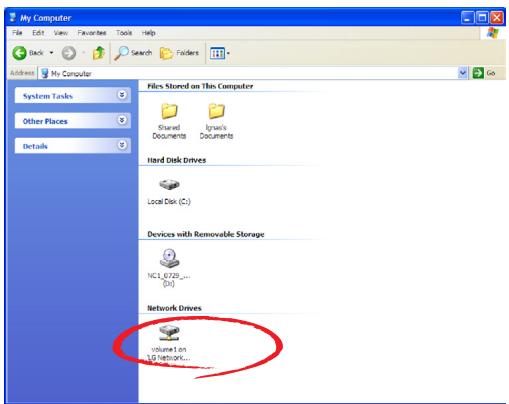The height and width of the screenshot is (404, 509).
Task: Click the Devices with Removable Storage header
Action: [206, 234]
